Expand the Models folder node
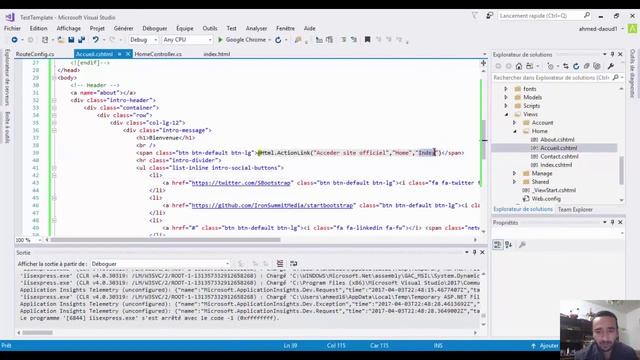Screen dimensions: 640x360 [x=506, y=97]
